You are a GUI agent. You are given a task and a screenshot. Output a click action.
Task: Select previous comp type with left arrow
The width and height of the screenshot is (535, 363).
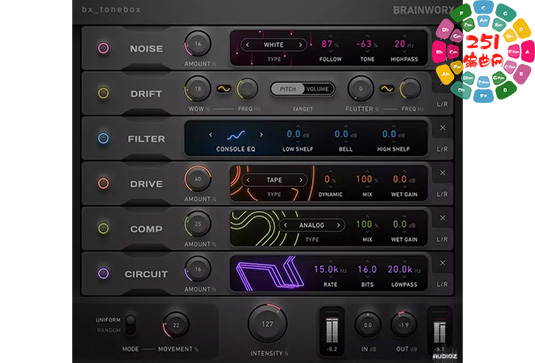286,225
